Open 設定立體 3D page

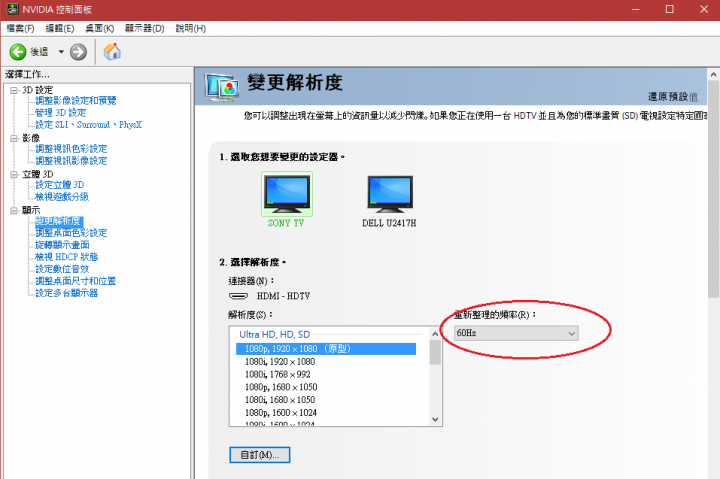(x=60, y=185)
